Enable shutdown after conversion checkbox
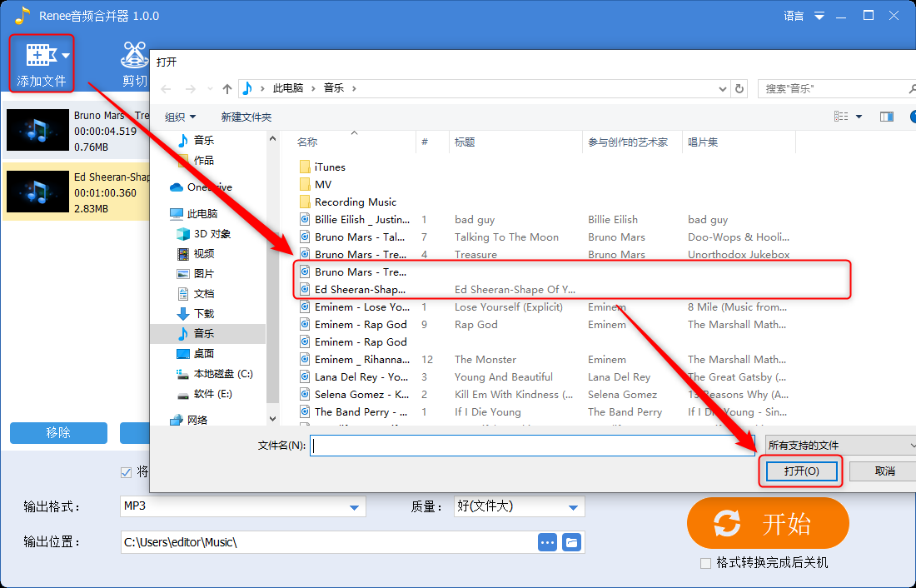This screenshot has height=588, width=916. point(705,564)
